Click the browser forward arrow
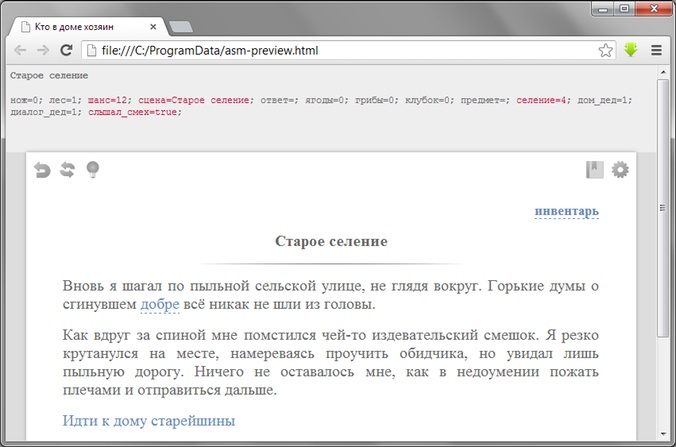Image resolution: width=676 pixels, height=447 pixels. click(43, 50)
